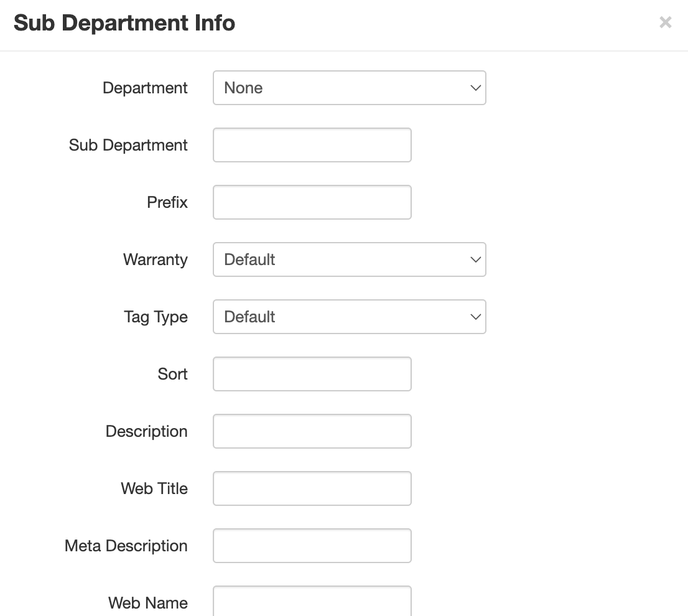This screenshot has width=688, height=616.
Task: Click the Meta Description label text
Action: pyautogui.click(x=126, y=546)
